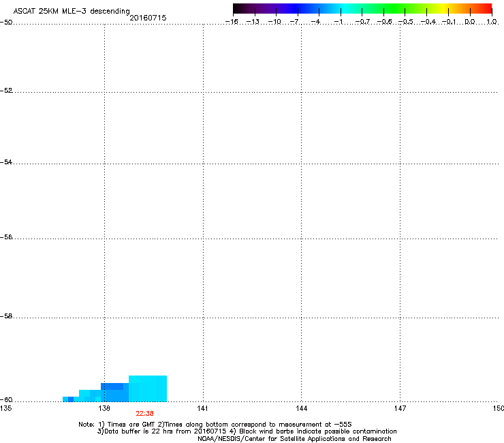The image size is (504, 443).
Task: Click the colorbar tick label -13
Action: pyautogui.click(x=253, y=22)
